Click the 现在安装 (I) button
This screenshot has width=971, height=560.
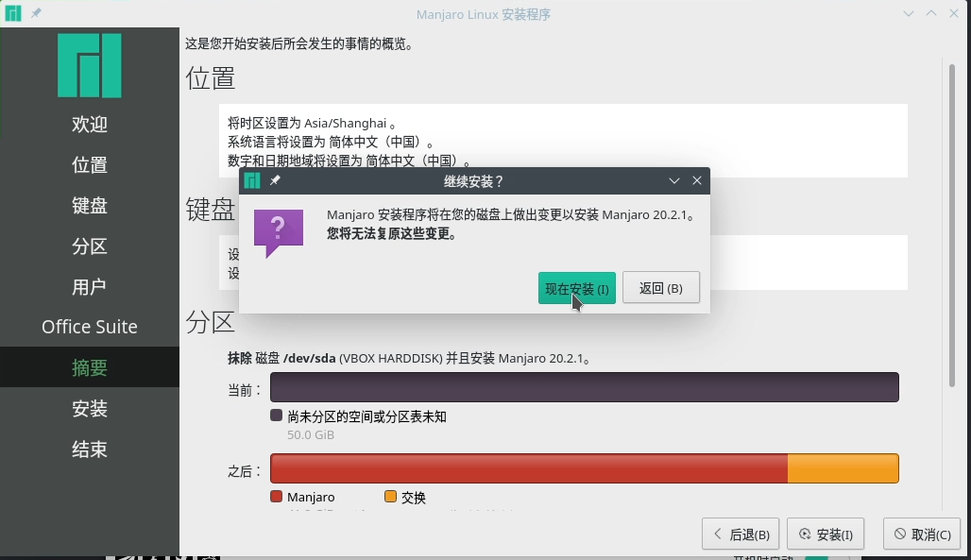(x=576, y=288)
